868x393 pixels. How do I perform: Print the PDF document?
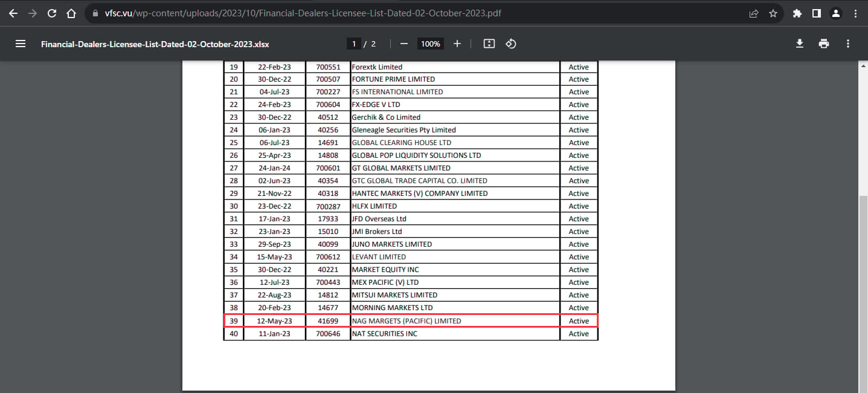pyautogui.click(x=824, y=44)
